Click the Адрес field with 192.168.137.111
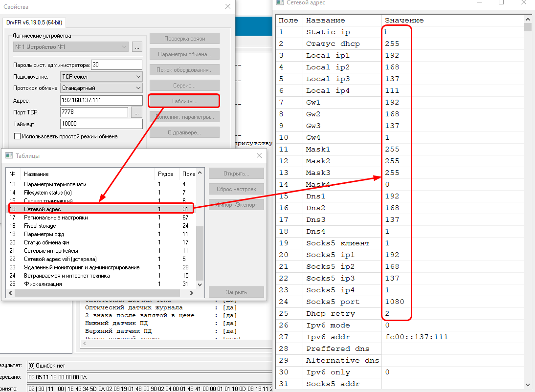The image size is (535, 392). [101, 100]
